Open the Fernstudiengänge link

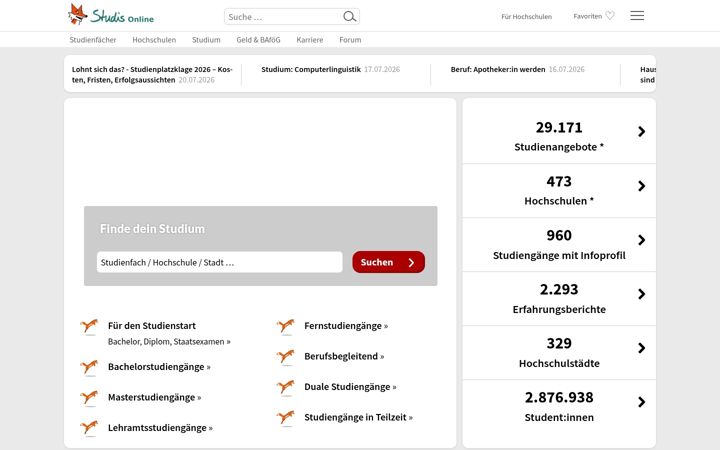346,326
